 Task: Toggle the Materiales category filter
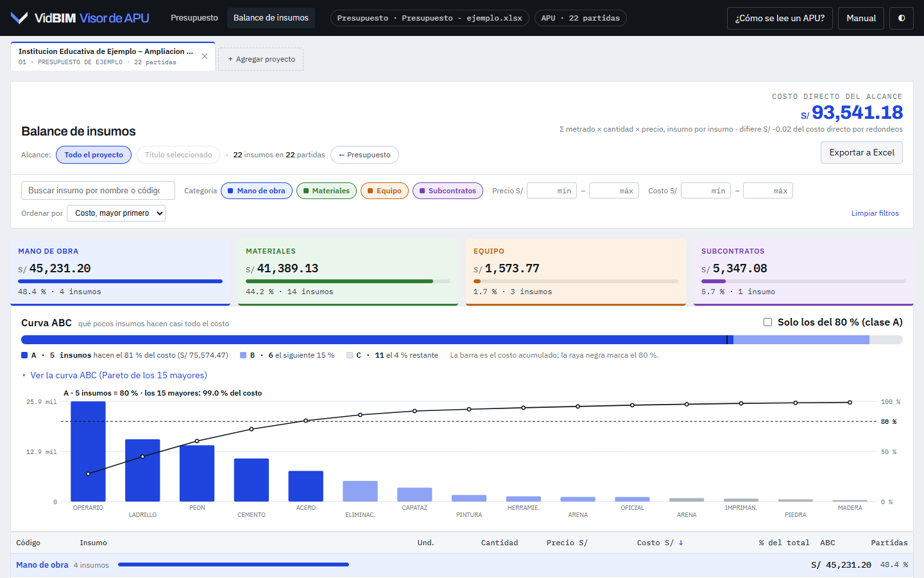327,191
